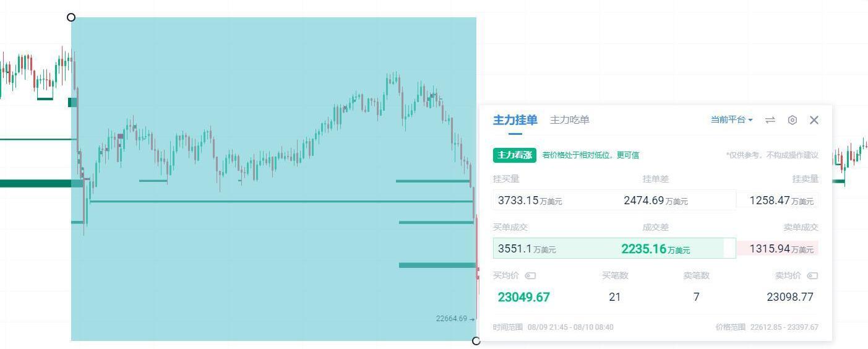
Task: Click the red 1315.94 卖单成交 bar
Action: (x=781, y=249)
